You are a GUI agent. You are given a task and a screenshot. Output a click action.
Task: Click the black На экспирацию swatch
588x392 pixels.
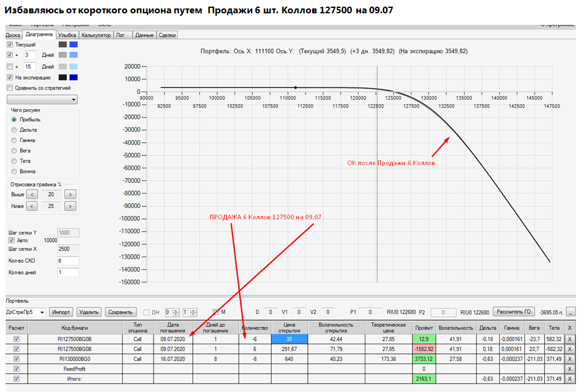point(63,77)
